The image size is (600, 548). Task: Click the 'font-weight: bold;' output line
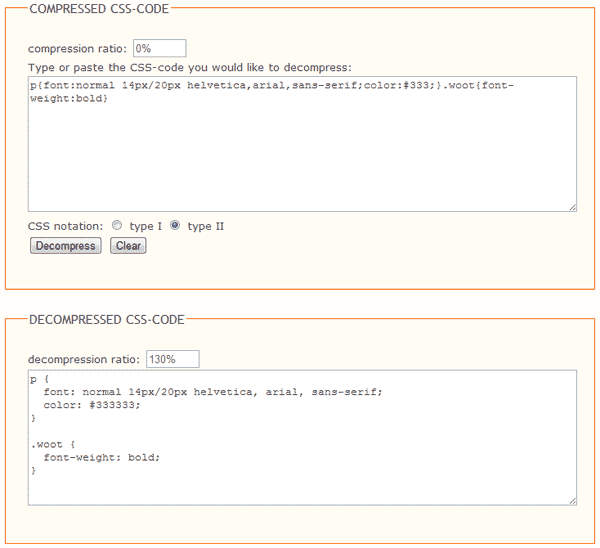(101, 457)
